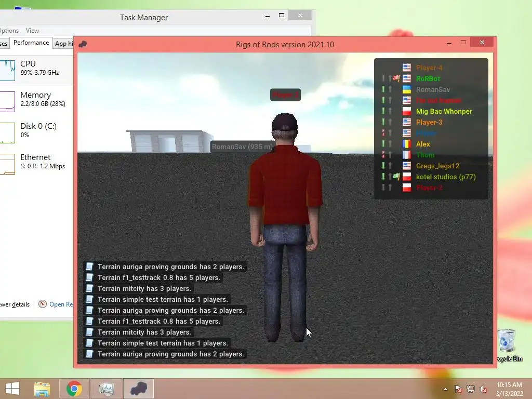The height and width of the screenshot is (399, 532).
Task: Click the kotel studios (p77) player name
Action: tap(446, 177)
